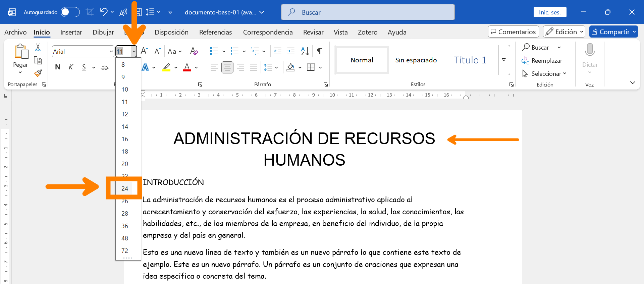
Task: Click the Comentarios button
Action: tap(514, 32)
